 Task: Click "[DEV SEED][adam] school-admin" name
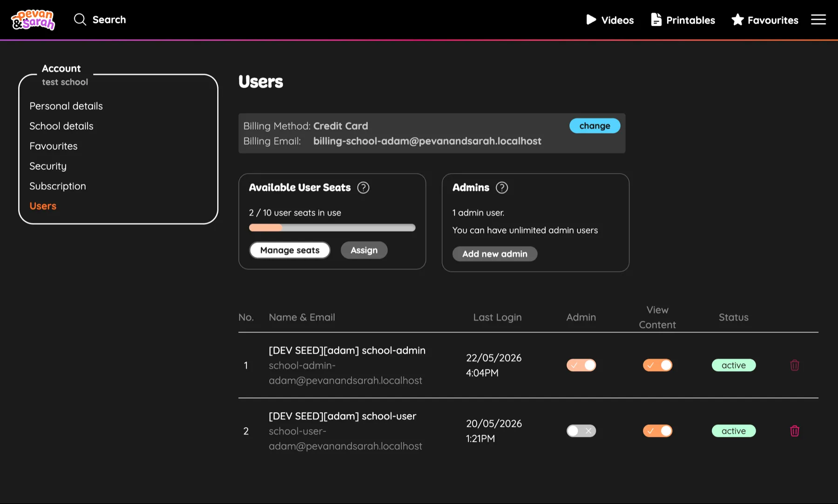tap(347, 350)
